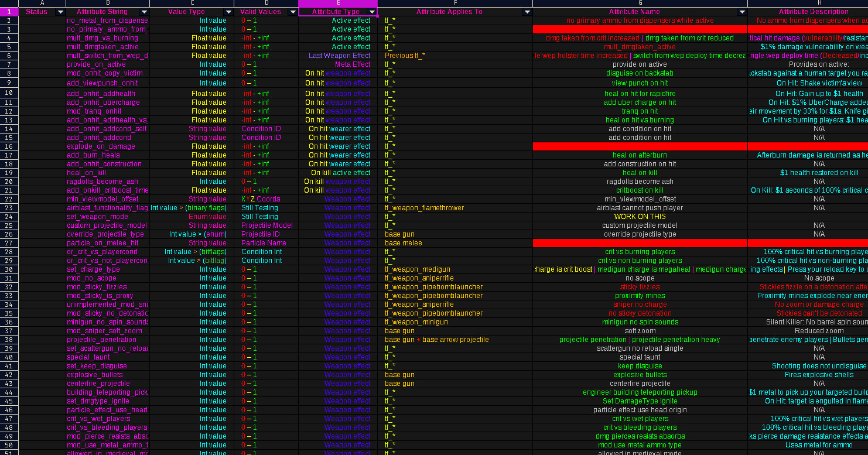
Task: Click the select-all corner of the sheet
Action: pos(9,4)
